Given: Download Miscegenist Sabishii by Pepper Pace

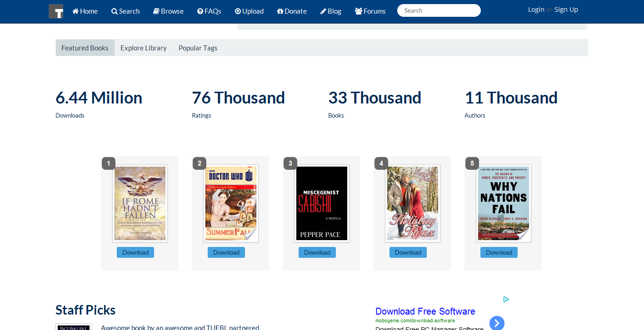Looking at the screenshot, I should click(317, 252).
